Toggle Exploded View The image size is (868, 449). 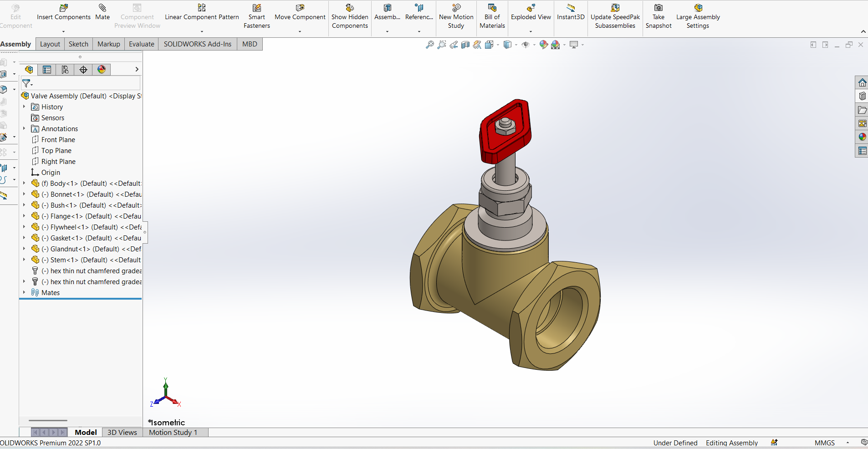click(x=531, y=12)
